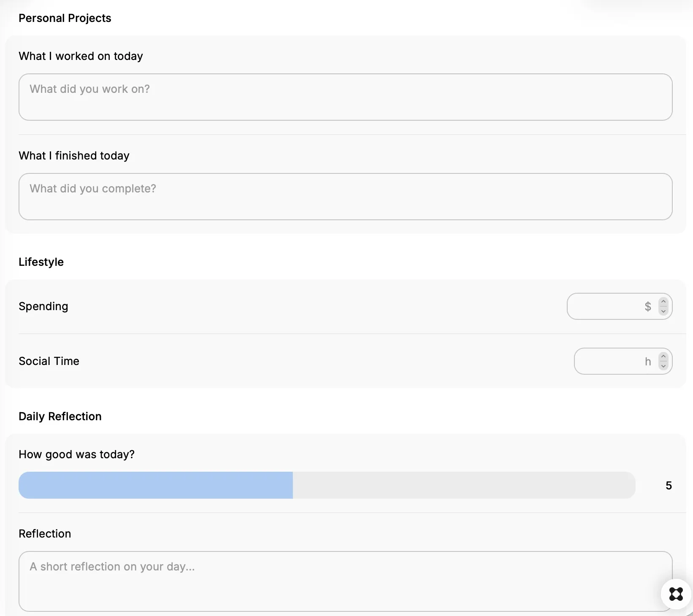693x616 pixels.
Task: Decrease Social Time with the down arrow
Action: (x=663, y=366)
